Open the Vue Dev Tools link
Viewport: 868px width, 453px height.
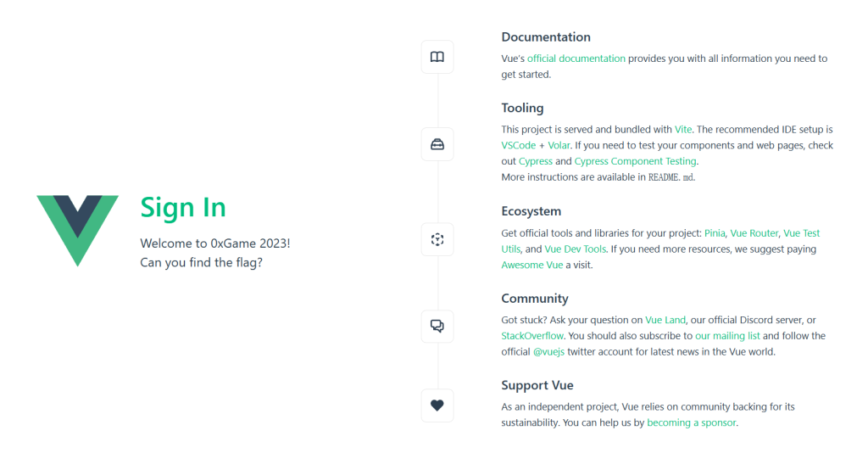click(x=576, y=249)
